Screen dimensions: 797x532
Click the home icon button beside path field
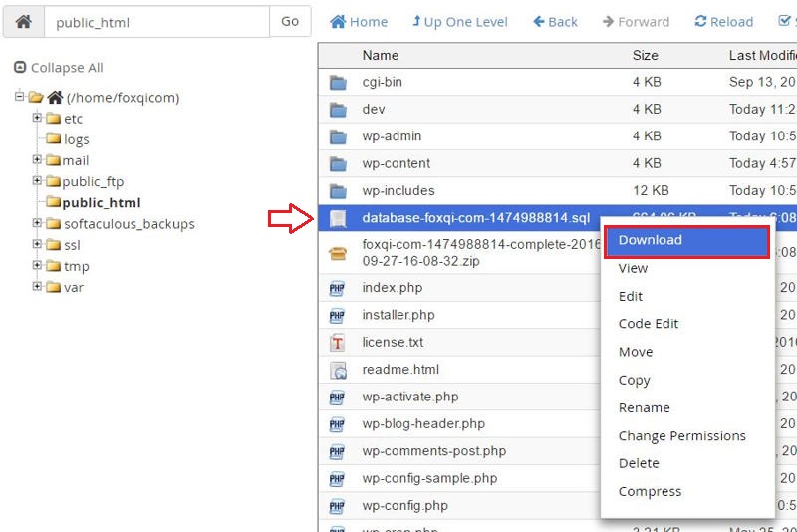pos(24,22)
